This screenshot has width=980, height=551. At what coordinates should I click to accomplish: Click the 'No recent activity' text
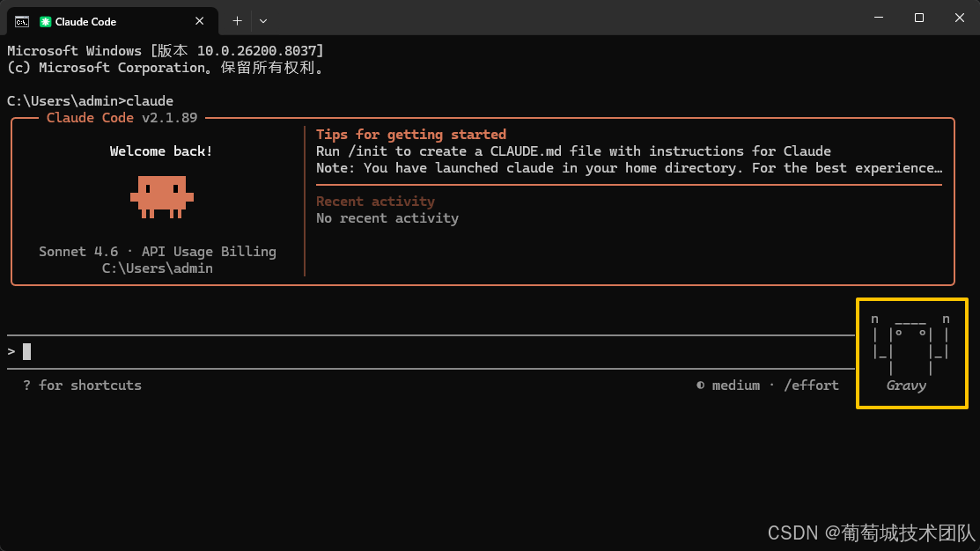(x=387, y=218)
